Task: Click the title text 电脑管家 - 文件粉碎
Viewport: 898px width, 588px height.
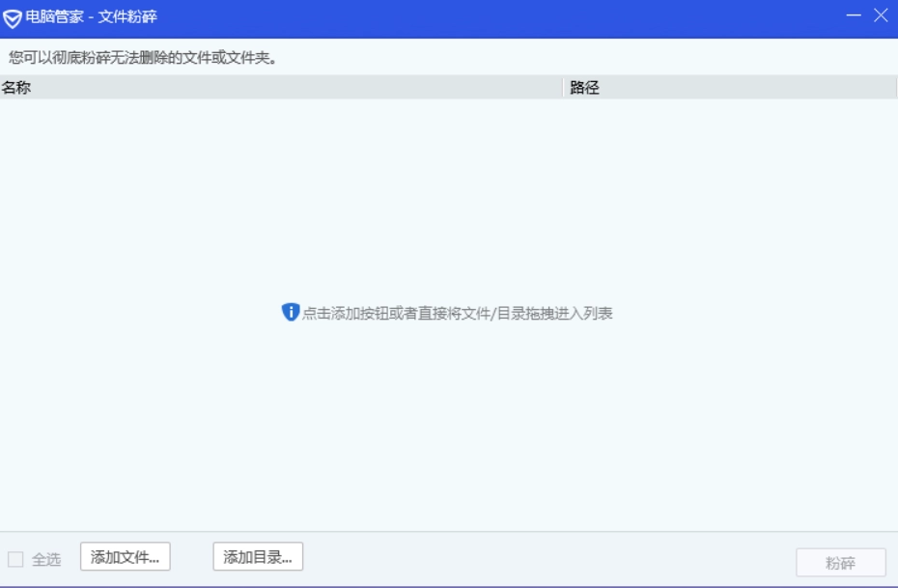Action: (x=91, y=16)
